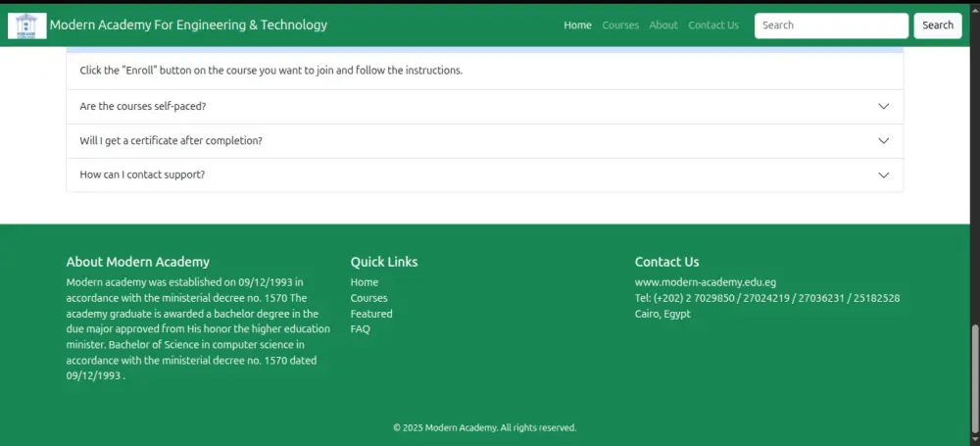The image size is (980, 446).
Task: Click the © 2025 Modern Academy copyright text
Action: click(x=484, y=427)
